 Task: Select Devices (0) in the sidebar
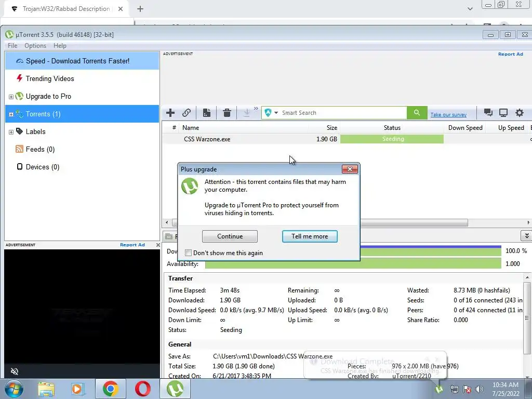pos(82,167)
